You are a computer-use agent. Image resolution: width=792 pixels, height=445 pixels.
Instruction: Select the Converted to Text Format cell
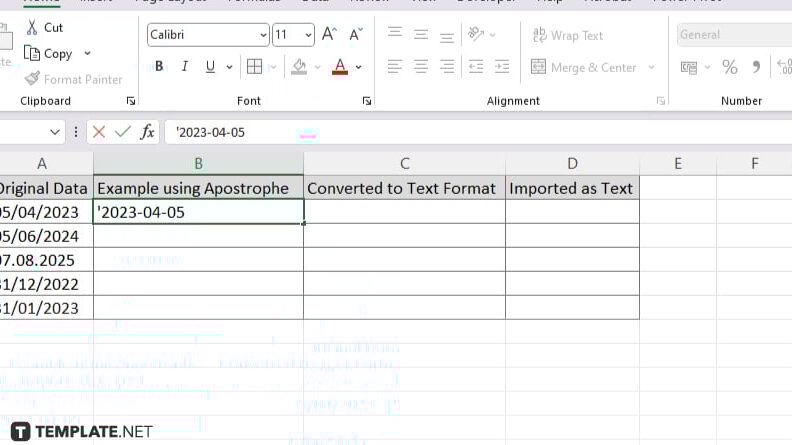pyautogui.click(x=404, y=188)
